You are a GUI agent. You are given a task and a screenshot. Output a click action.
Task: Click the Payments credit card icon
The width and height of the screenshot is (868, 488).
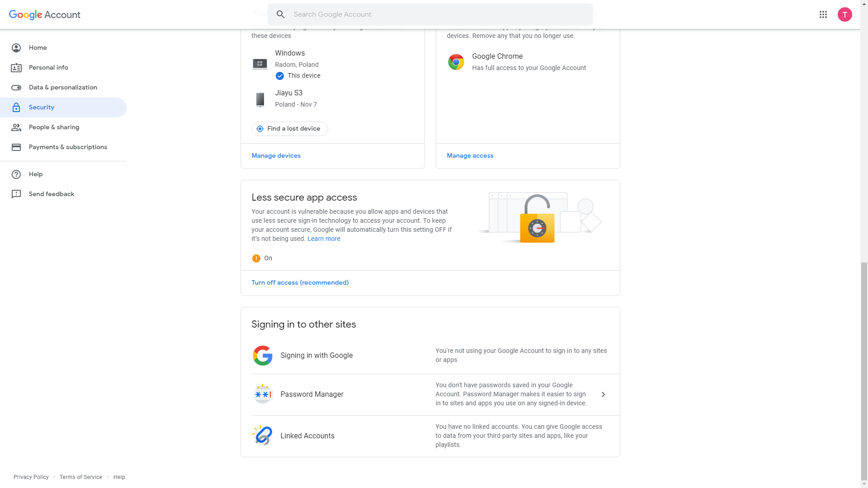16,147
